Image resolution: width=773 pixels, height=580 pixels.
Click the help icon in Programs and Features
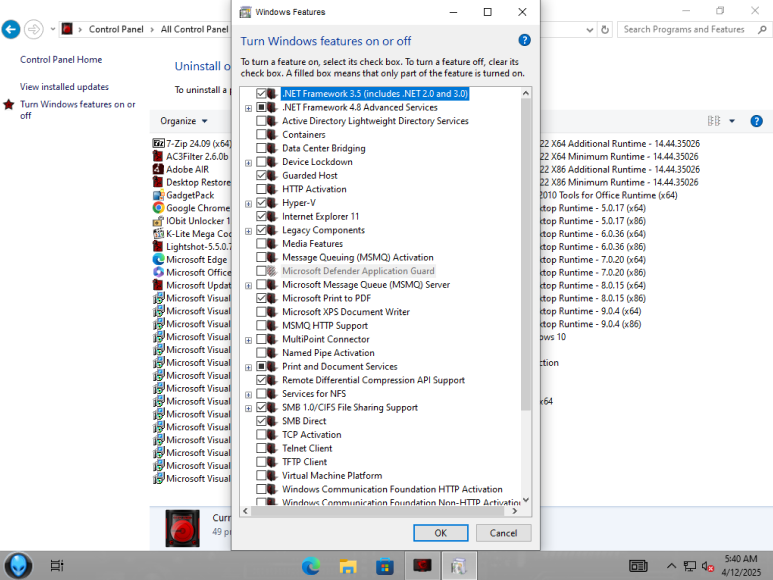tap(756, 121)
